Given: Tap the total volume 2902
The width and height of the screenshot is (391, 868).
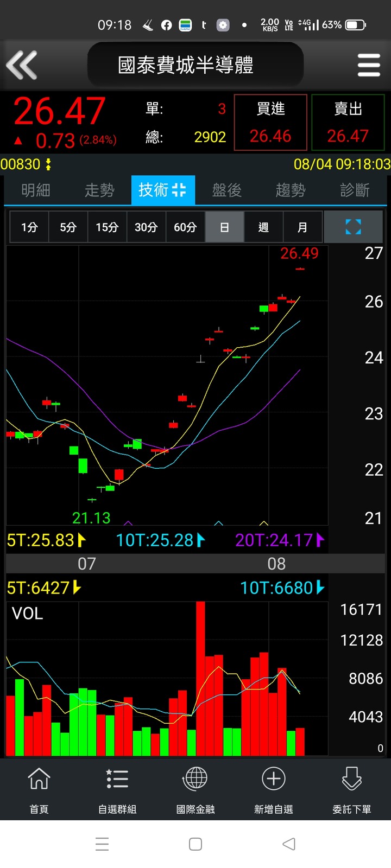Looking at the screenshot, I should click(x=210, y=137).
